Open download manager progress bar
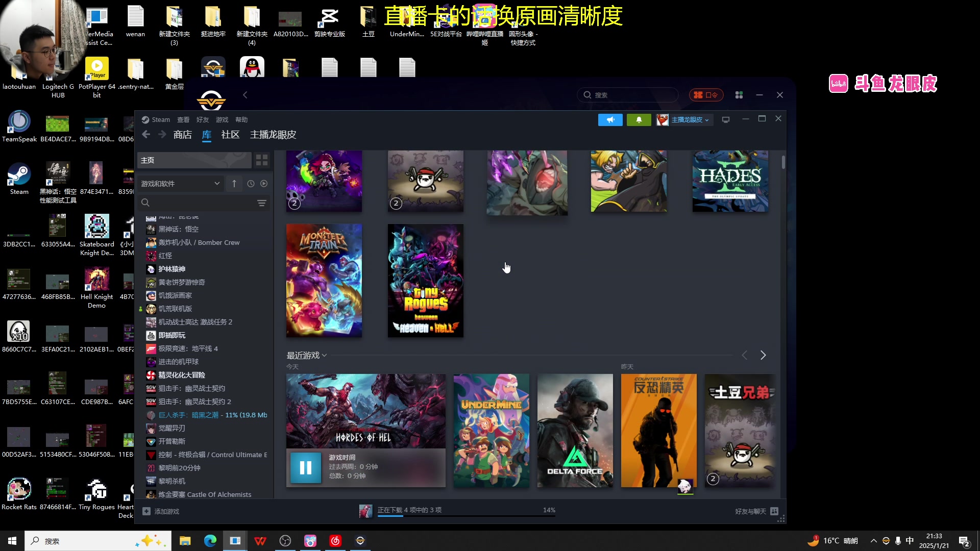Image resolution: width=980 pixels, height=551 pixels. tap(466, 516)
